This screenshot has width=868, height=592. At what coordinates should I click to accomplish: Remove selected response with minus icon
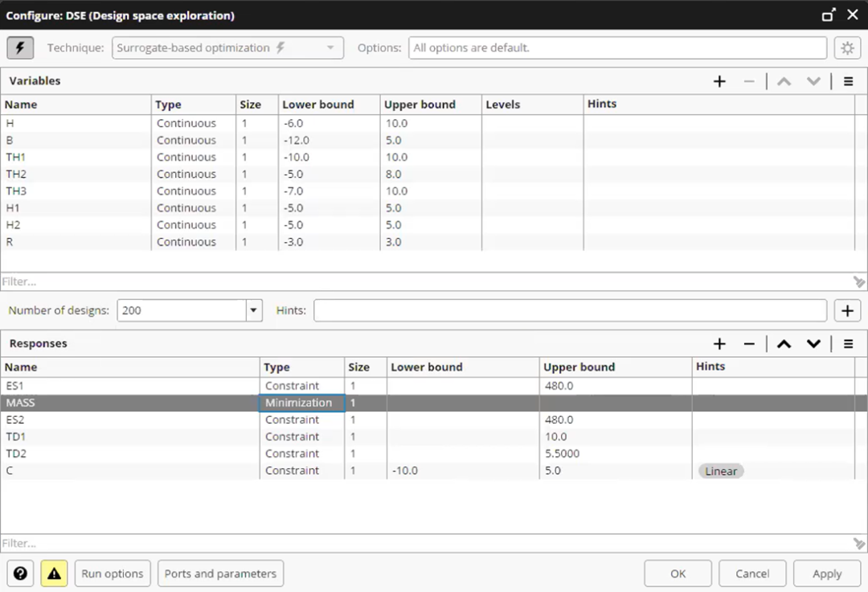749,344
